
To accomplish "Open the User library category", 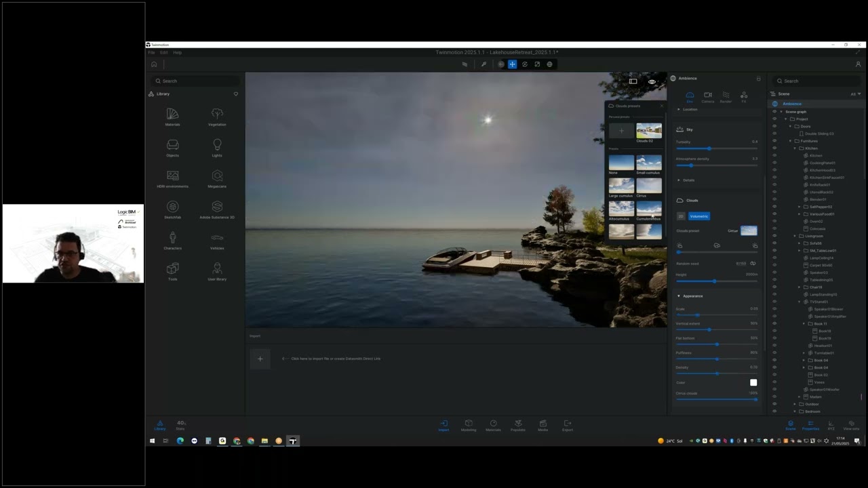I will pyautogui.click(x=217, y=271).
